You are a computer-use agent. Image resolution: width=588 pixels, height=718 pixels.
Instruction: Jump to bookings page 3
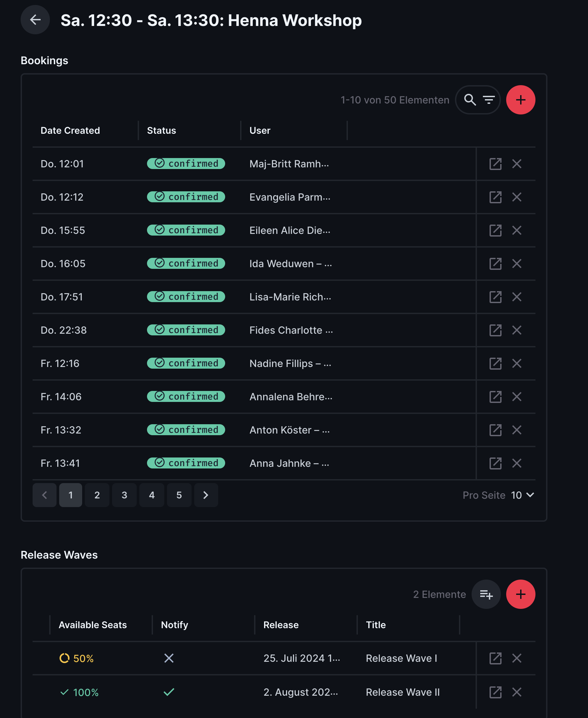[124, 495]
